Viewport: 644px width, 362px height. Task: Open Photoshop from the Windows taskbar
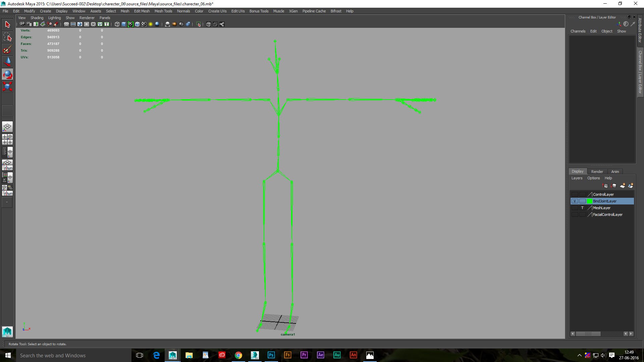[x=271, y=355]
